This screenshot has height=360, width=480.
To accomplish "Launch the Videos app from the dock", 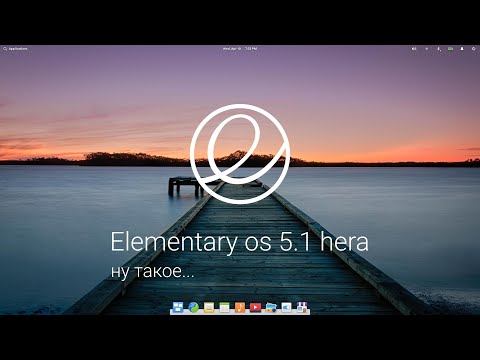I will pyautogui.click(x=256, y=307).
